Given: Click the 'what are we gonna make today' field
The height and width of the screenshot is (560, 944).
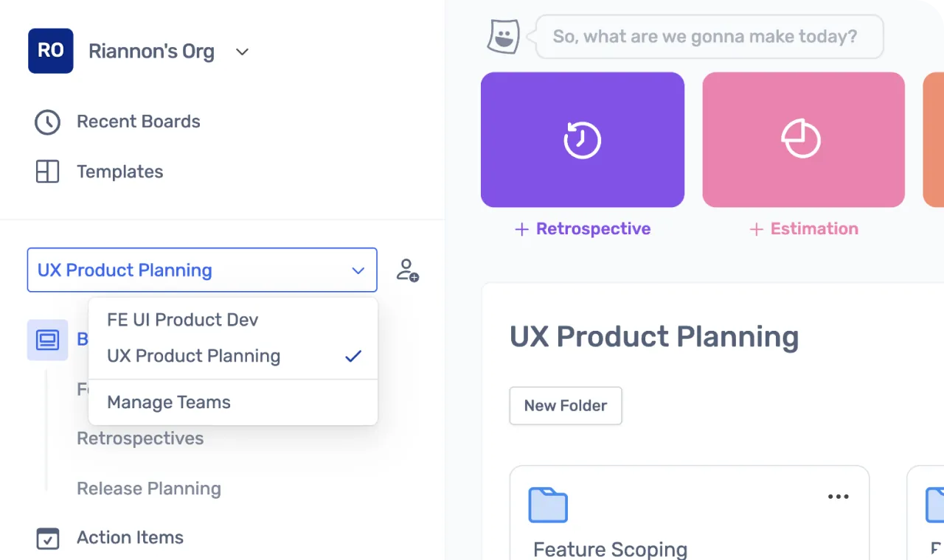Looking at the screenshot, I should coord(708,36).
